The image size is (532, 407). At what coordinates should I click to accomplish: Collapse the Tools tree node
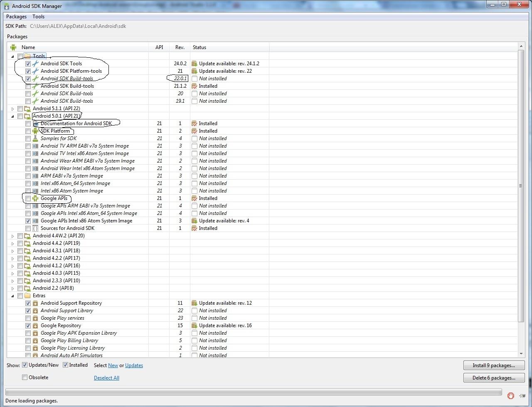point(12,56)
